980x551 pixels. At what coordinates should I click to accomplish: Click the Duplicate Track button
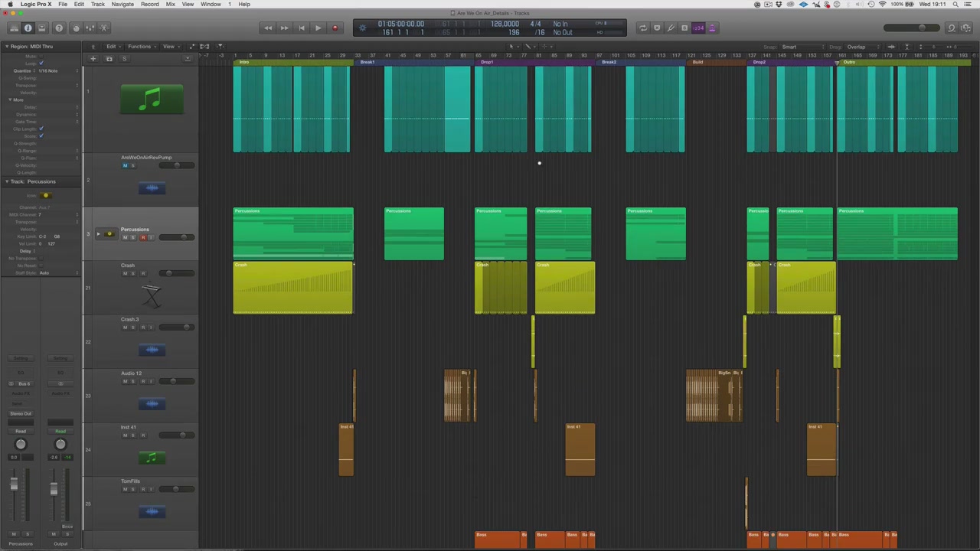[x=109, y=59]
